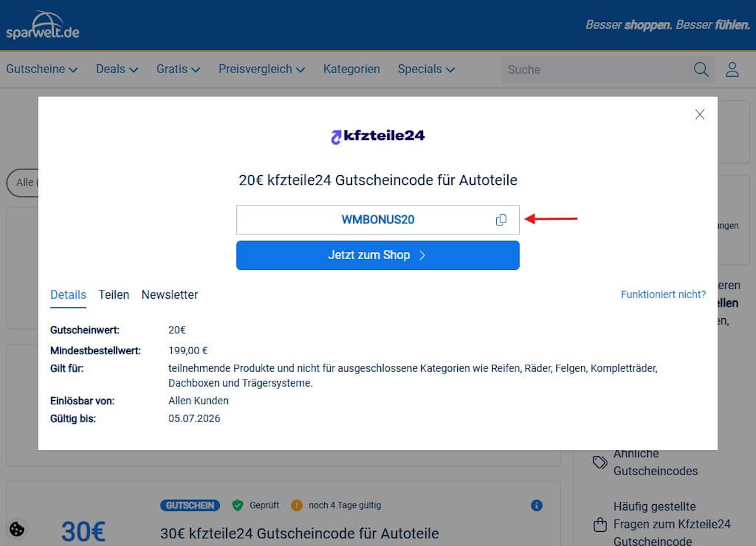Expand the Deals menu
Image resolution: width=756 pixels, height=546 pixels.
point(117,69)
